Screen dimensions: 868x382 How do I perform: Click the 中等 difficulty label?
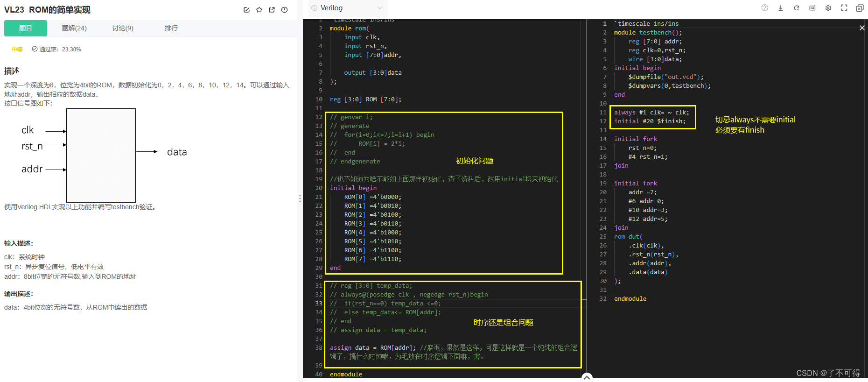pos(17,50)
